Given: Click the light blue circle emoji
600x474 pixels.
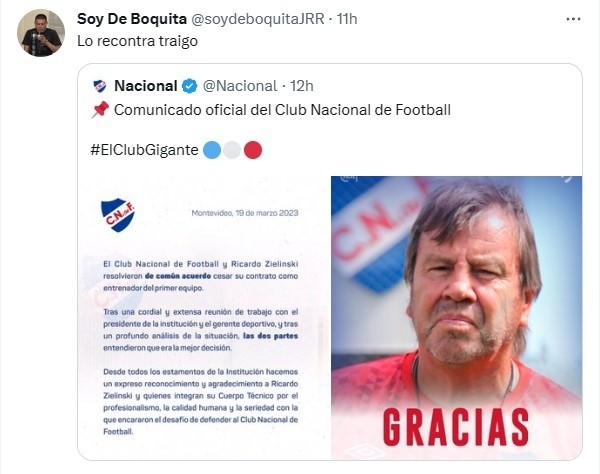Looking at the screenshot, I should click(x=212, y=150).
